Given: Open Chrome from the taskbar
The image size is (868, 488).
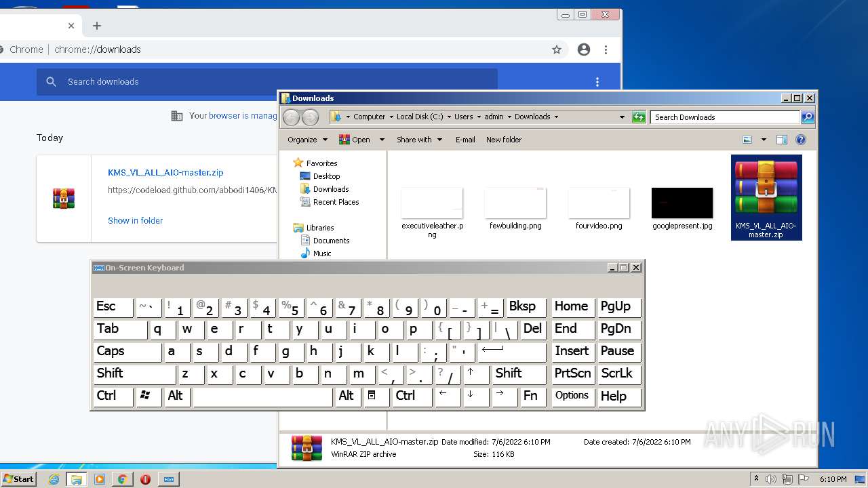Looking at the screenshot, I should click(122, 479).
